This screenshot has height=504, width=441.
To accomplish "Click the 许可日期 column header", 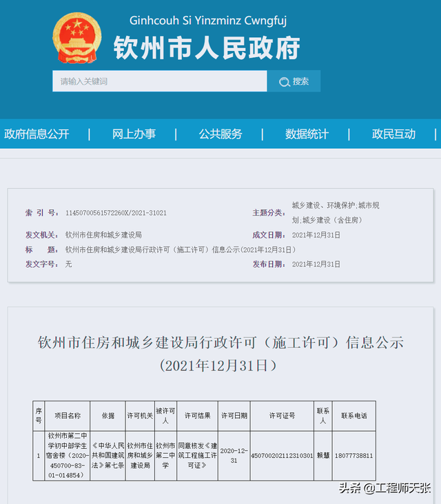I will click(x=234, y=416).
